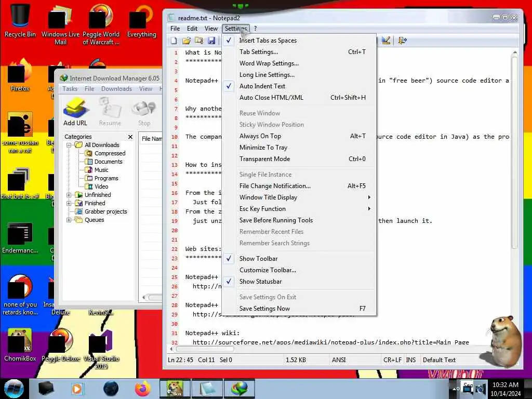The height and width of the screenshot is (399, 532).
Task: Click the Notepad2 taskbar button
Action: click(207, 389)
